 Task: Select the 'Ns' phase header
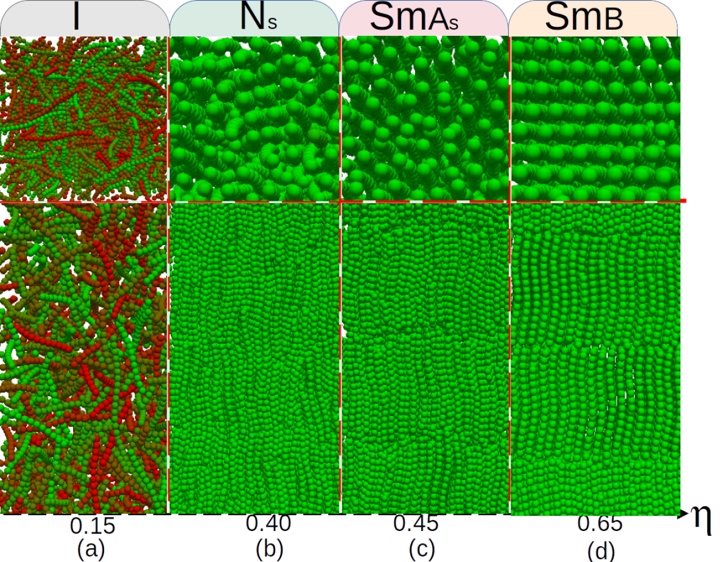point(254,18)
